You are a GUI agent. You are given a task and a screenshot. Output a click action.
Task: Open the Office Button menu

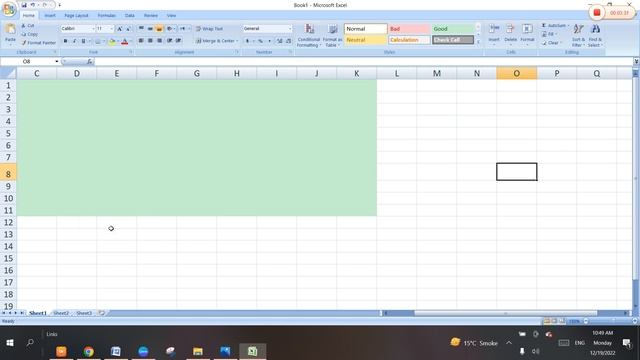pos(9,9)
